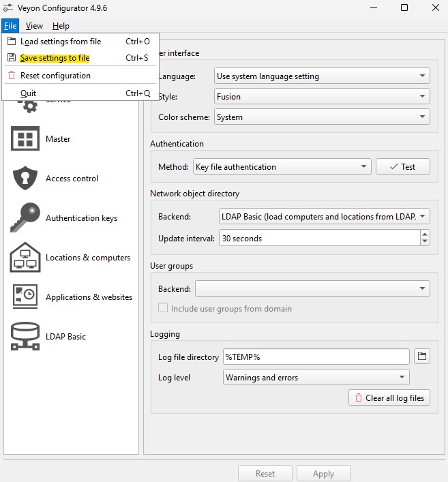Click the Load settings folder icon
Screen dimensions: 448x482
12,41
